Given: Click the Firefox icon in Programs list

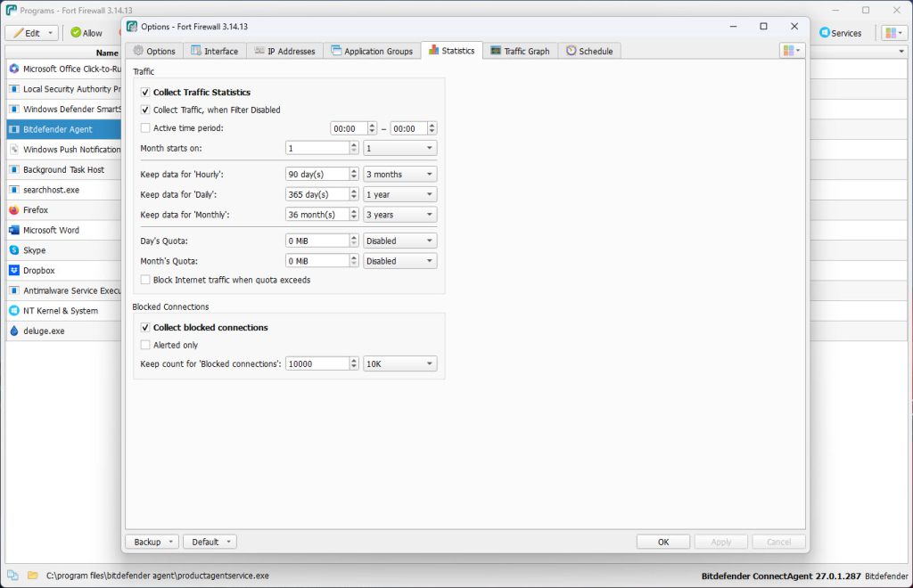Looking at the screenshot, I should [14, 210].
